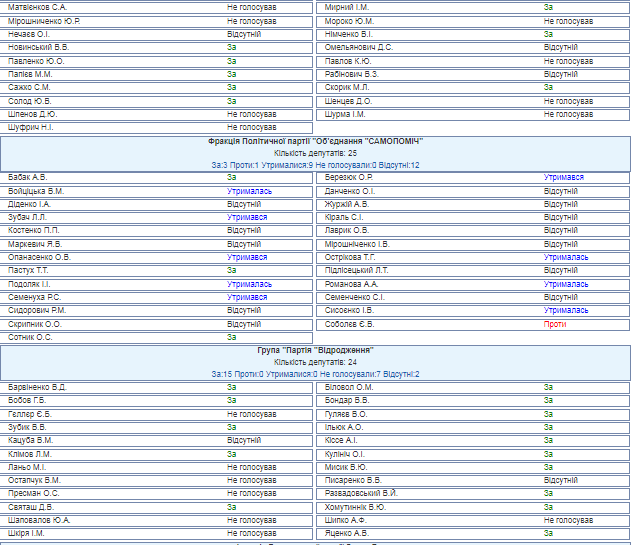Click the САМОПОМІЧ faction header title
The width and height of the screenshot is (635, 545).
point(316,142)
